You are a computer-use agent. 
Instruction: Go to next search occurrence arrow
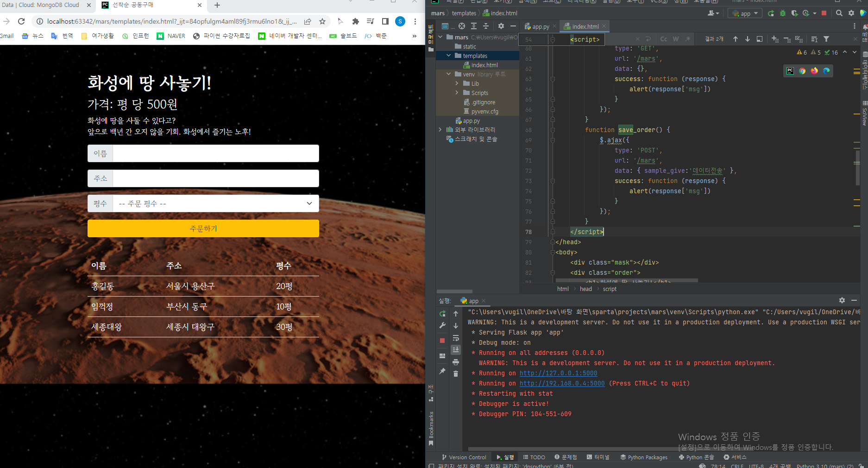748,39
